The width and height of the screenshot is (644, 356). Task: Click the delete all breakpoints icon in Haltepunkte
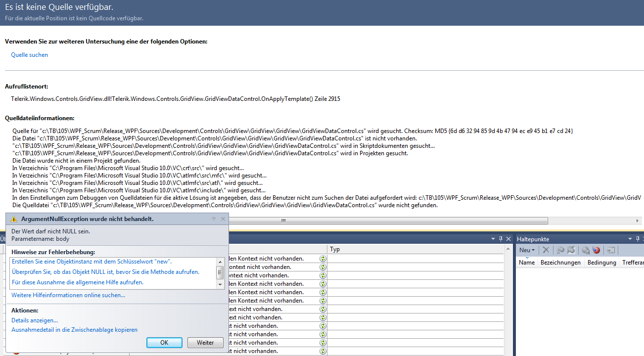pos(560,250)
